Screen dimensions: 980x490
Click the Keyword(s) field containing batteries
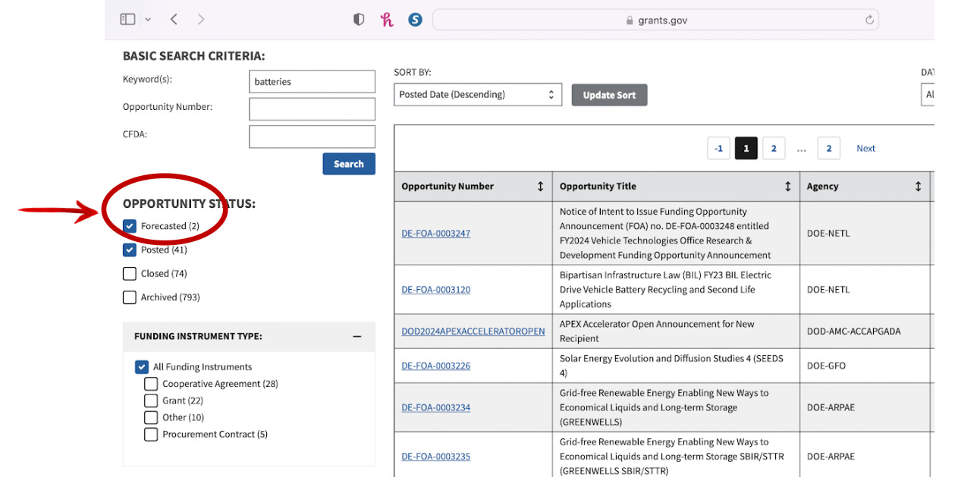click(312, 82)
